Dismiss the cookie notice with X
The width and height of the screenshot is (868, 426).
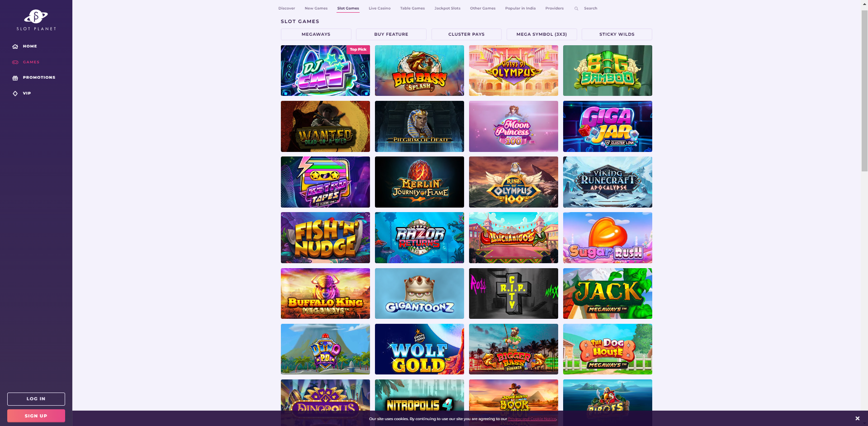click(x=857, y=418)
